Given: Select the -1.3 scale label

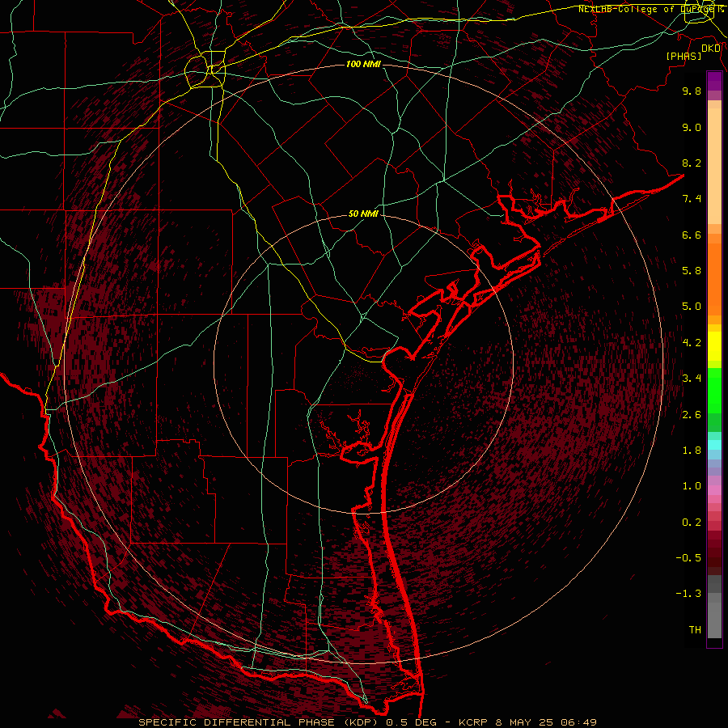Looking at the screenshot, I should click(688, 594).
